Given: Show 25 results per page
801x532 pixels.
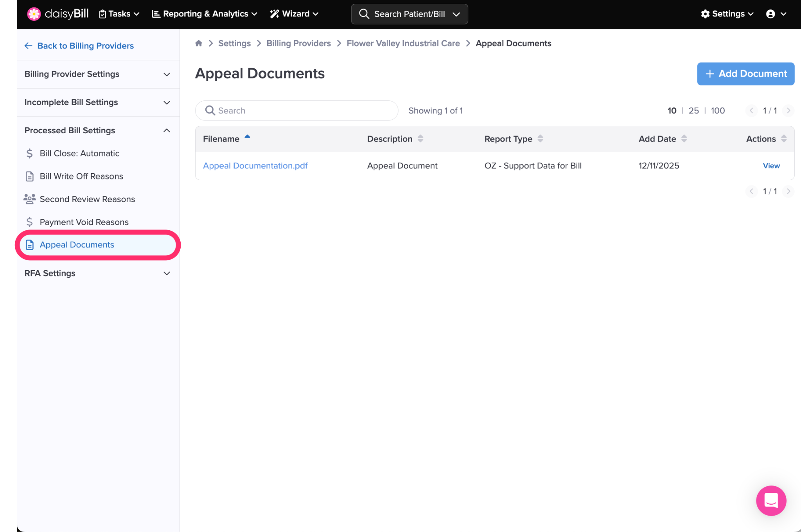Looking at the screenshot, I should coord(693,111).
